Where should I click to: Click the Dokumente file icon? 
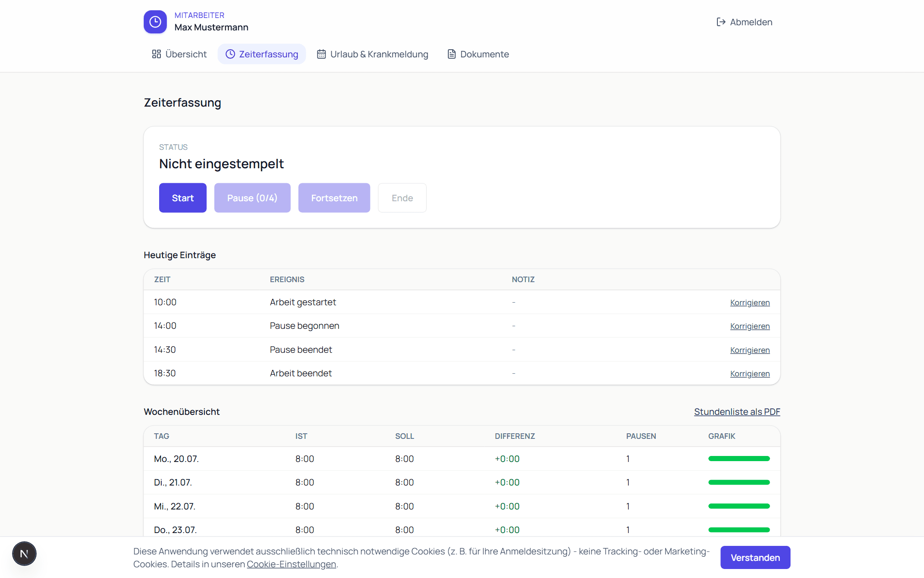point(451,54)
